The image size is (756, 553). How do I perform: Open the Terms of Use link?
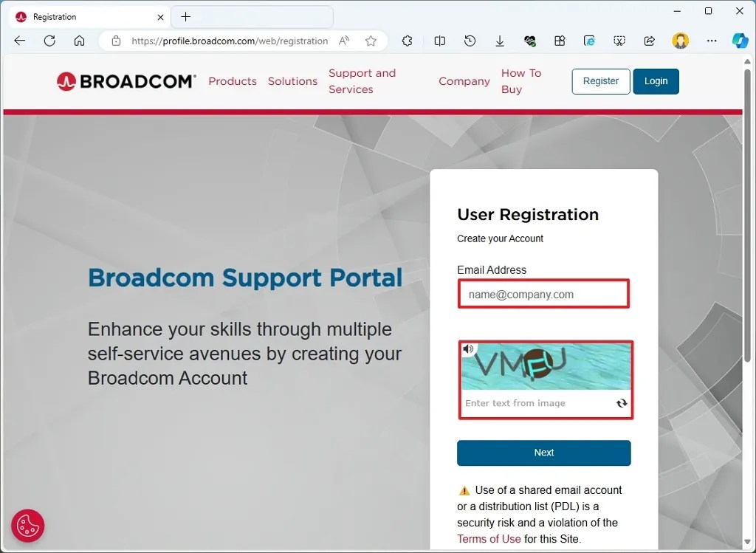[x=489, y=539]
